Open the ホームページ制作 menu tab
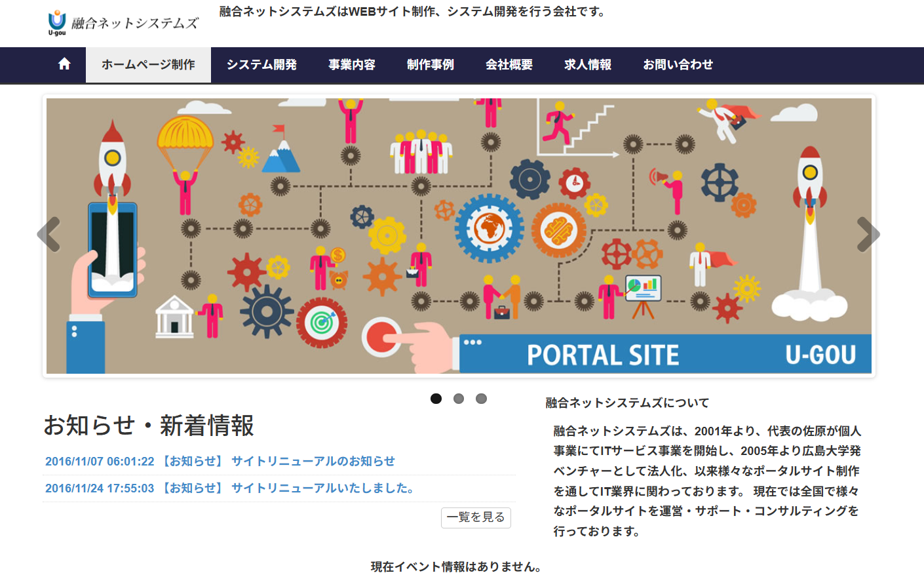 148,65
